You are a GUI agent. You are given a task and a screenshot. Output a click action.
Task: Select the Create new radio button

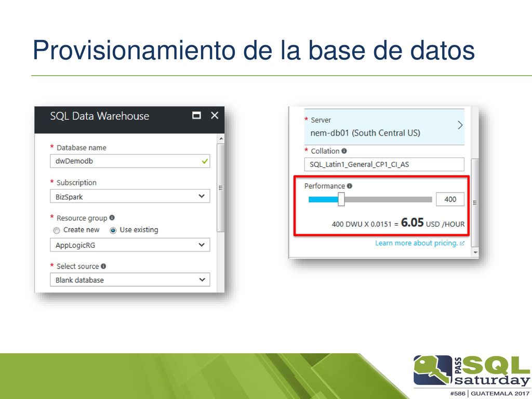56,230
